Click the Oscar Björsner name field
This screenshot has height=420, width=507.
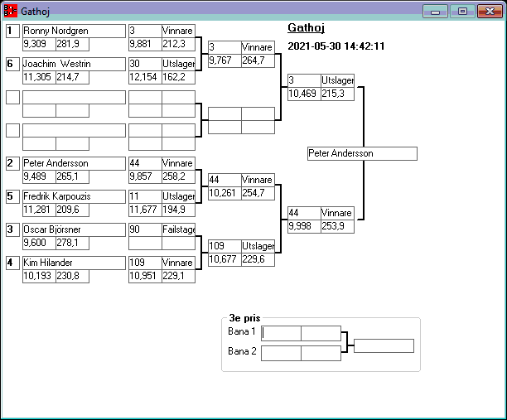point(74,229)
